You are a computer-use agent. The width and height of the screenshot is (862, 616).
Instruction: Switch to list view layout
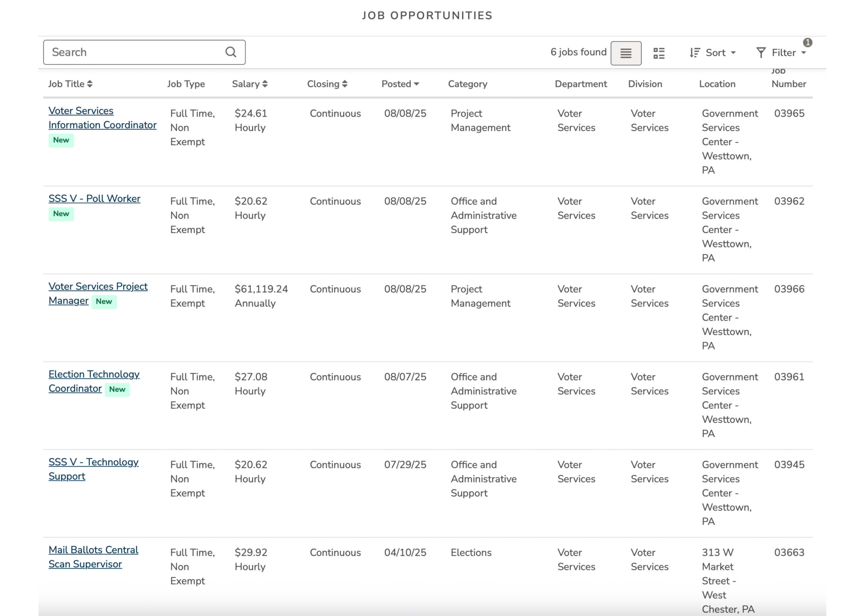pos(626,53)
